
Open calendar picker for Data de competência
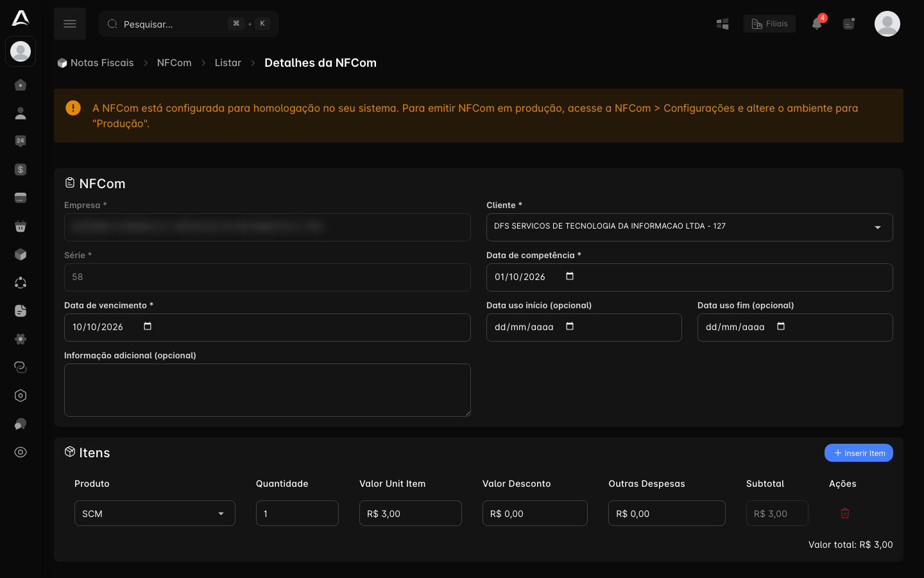570,276
